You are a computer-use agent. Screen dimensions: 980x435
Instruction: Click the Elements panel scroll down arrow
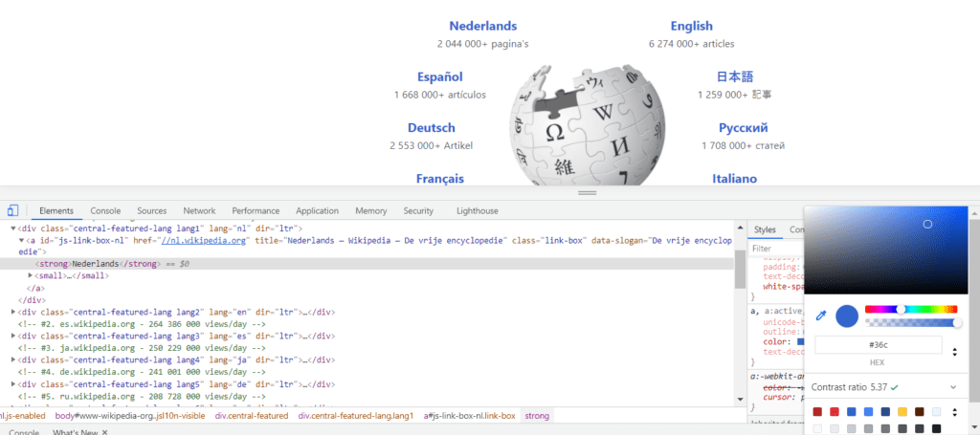[740, 400]
